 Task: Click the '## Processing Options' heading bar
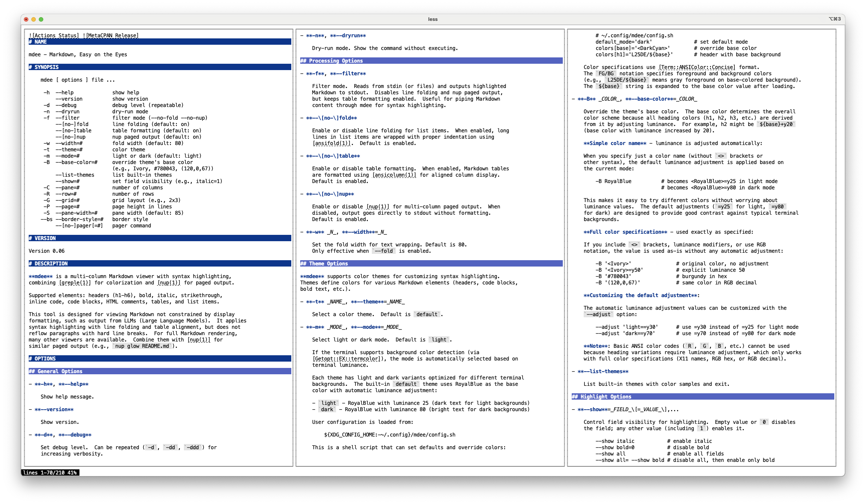click(332, 61)
